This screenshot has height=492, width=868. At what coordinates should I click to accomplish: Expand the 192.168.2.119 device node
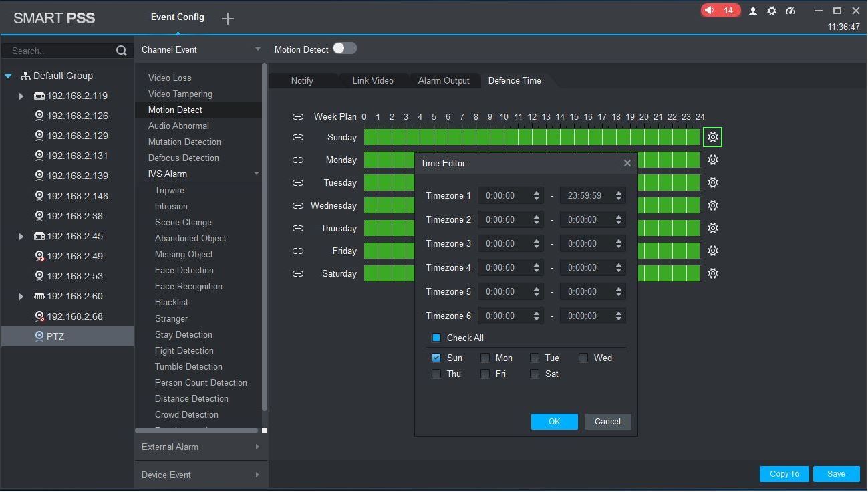point(21,96)
